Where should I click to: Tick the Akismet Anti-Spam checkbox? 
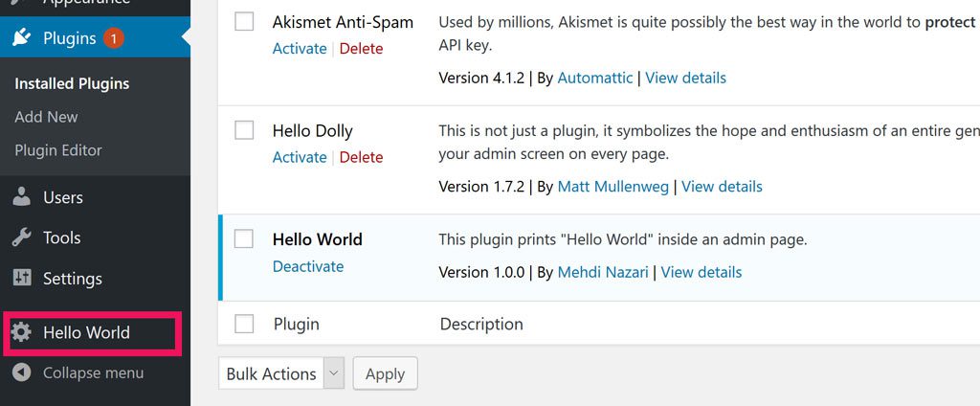pos(244,21)
